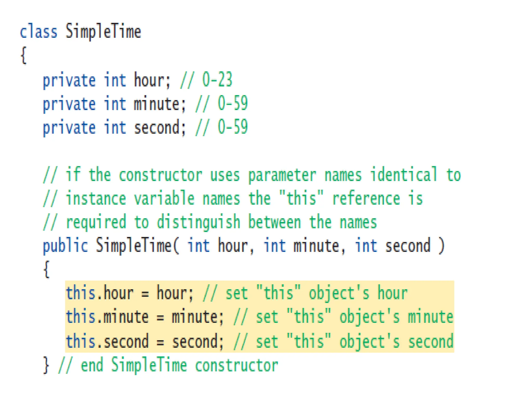The image size is (532, 399).
Task: Click the class name SimpleTime in header
Action: click(x=103, y=32)
